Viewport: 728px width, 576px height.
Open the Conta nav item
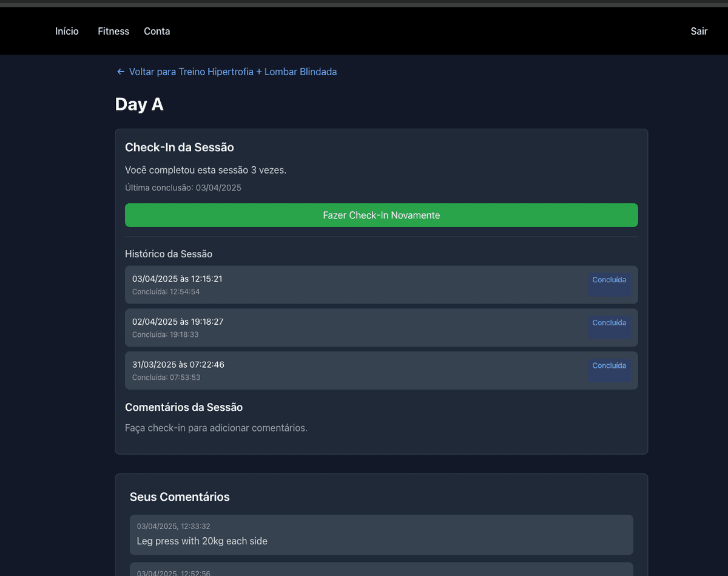pos(157,31)
